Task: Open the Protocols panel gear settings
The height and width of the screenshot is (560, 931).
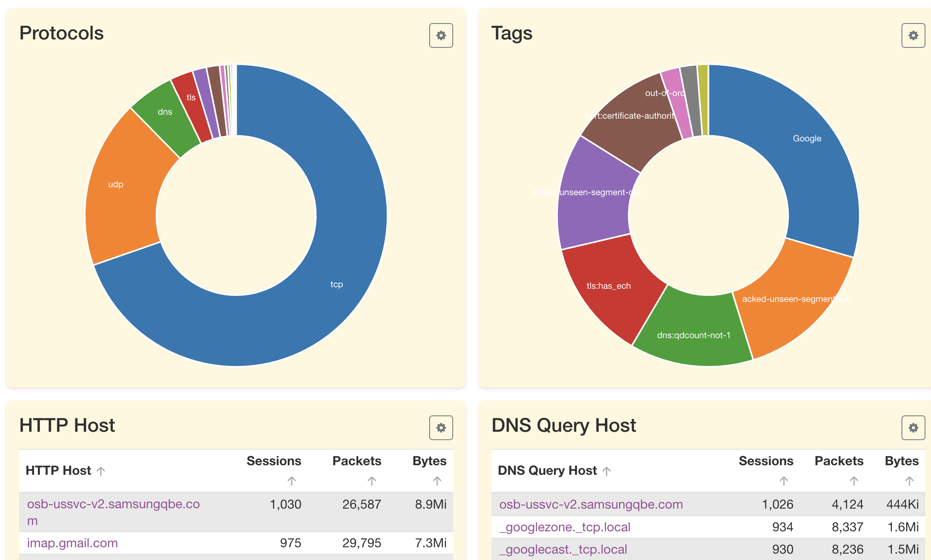Action: point(441,35)
